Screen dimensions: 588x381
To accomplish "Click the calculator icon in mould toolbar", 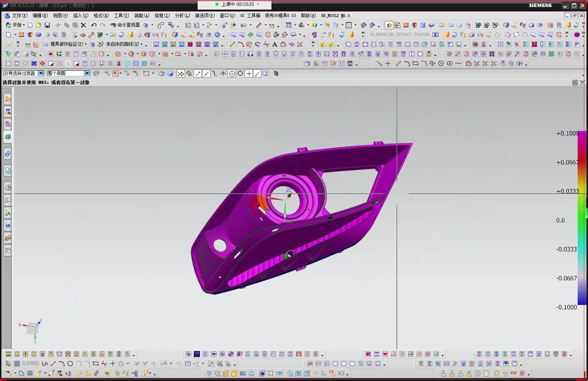I will 350,63.
